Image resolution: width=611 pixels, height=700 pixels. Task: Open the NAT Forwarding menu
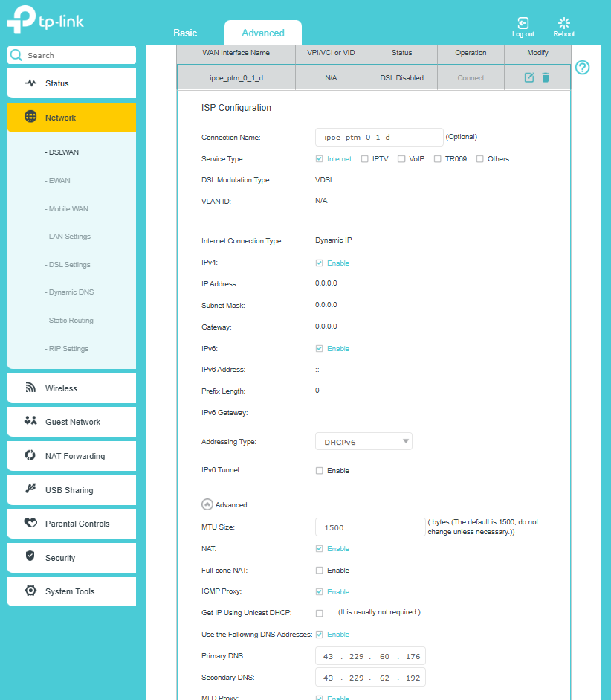pyautogui.click(x=71, y=456)
